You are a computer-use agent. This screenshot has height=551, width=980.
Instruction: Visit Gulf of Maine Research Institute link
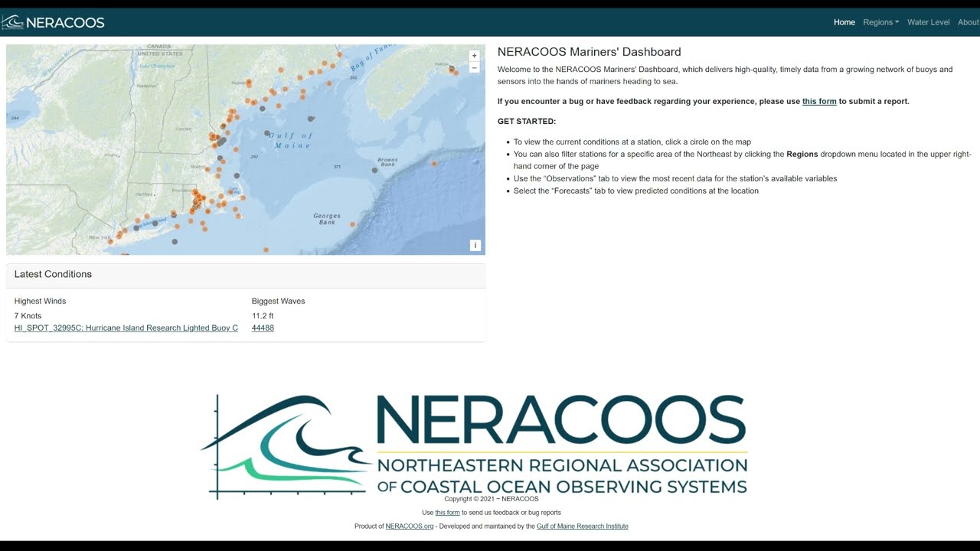[x=583, y=527]
